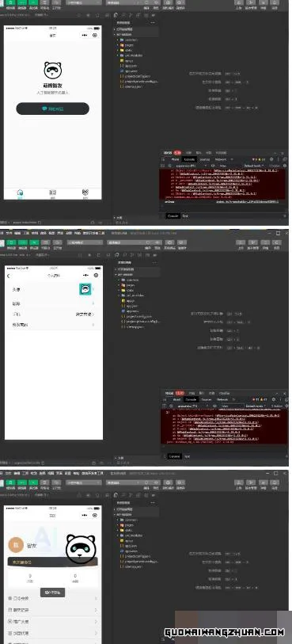
Task: Open 帮助 menu in middle screenshot menu bar
Action: (x=78, y=233)
